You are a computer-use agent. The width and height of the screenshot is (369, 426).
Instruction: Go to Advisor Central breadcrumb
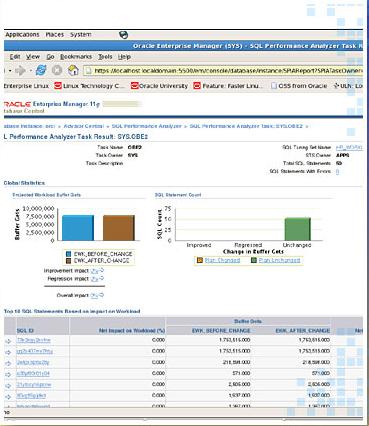(x=84, y=126)
